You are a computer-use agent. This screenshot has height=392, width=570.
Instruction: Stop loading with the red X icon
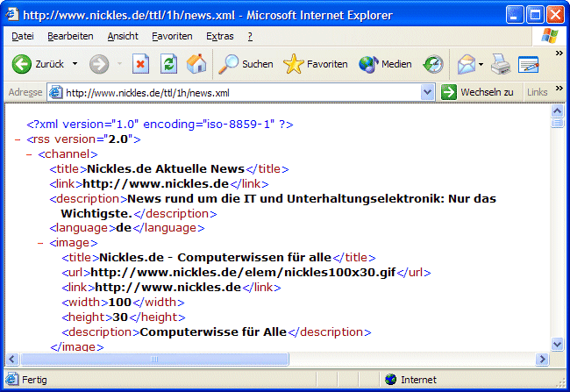coord(140,64)
